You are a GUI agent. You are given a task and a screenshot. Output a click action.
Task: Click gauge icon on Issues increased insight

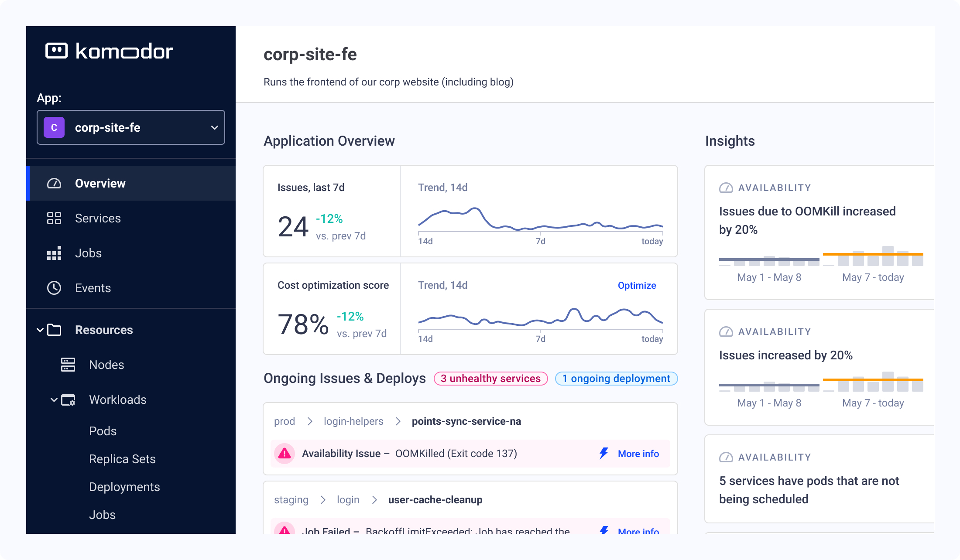coord(726,332)
